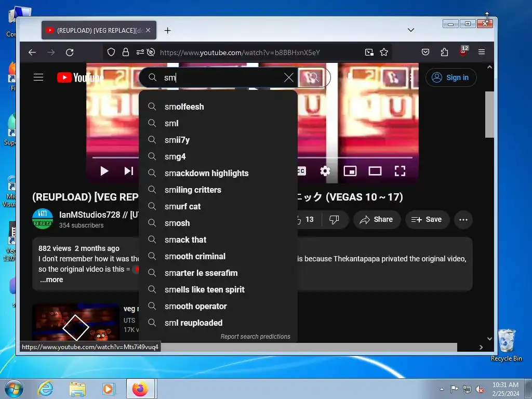The width and height of the screenshot is (532, 399).
Task: Open video settings gear
Action: click(325, 171)
